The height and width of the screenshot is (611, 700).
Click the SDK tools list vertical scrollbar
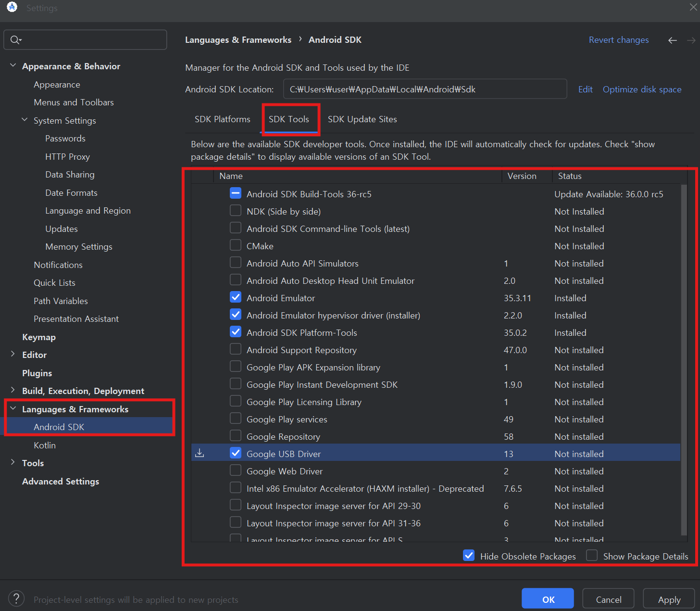684,360
